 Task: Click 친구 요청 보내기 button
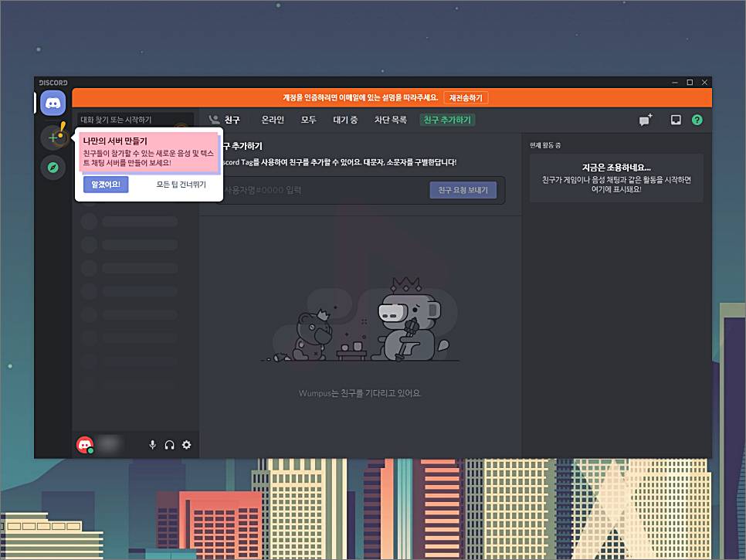463,190
